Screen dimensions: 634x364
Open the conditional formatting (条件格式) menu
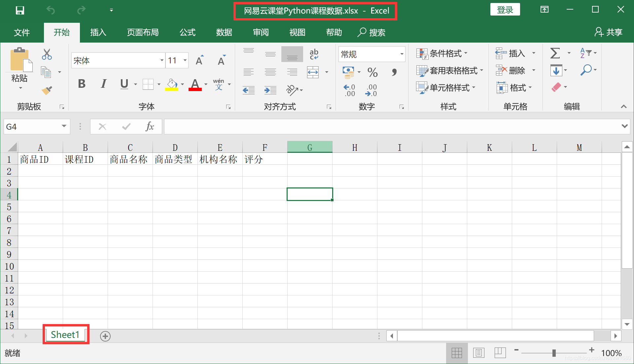point(442,53)
